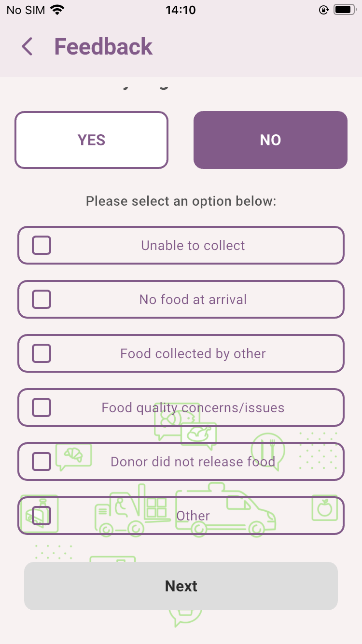Image resolution: width=362 pixels, height=644 pixels.
Task: Click the fork and knife plate icon
Action: tap(268, 451)
